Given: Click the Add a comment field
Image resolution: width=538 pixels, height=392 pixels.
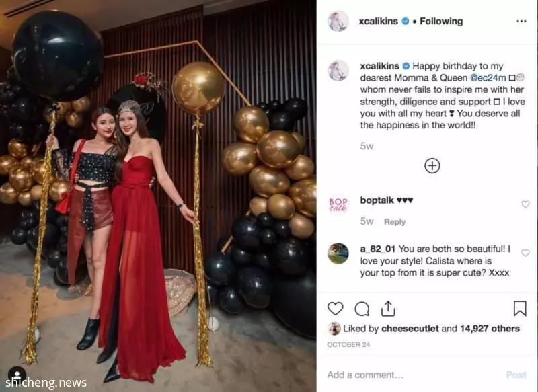Looking at the screenshot, I should click(412, 375).
